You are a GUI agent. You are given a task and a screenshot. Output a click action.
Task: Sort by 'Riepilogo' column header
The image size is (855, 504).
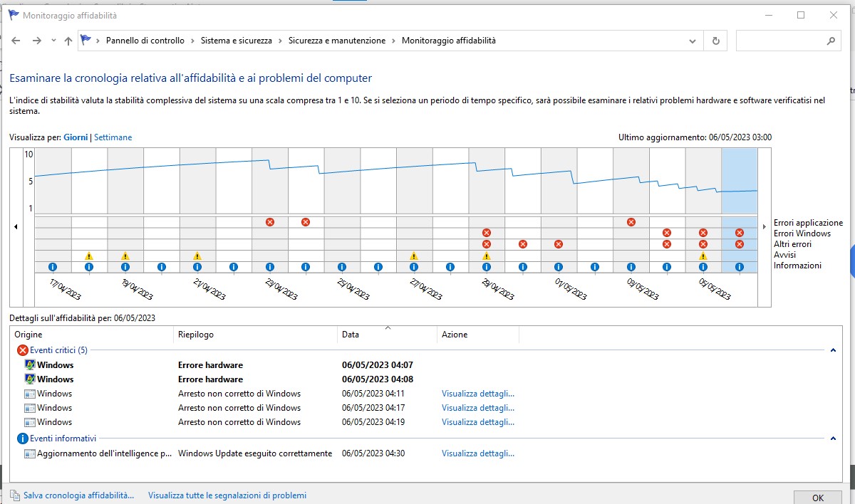(x=256, y=335)
